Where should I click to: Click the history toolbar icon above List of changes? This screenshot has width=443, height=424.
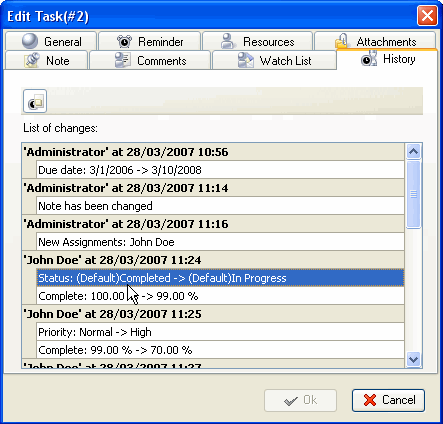[x=35, y=101]
